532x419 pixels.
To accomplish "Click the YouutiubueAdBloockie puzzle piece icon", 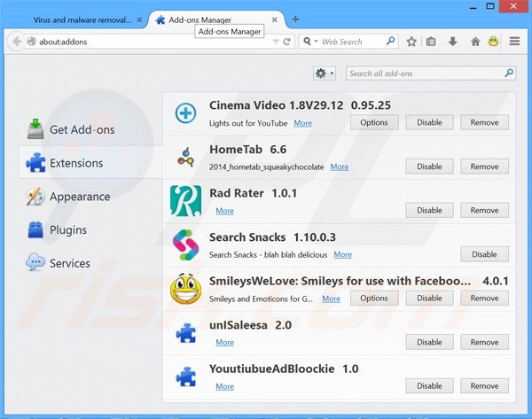I will point(186,376).
